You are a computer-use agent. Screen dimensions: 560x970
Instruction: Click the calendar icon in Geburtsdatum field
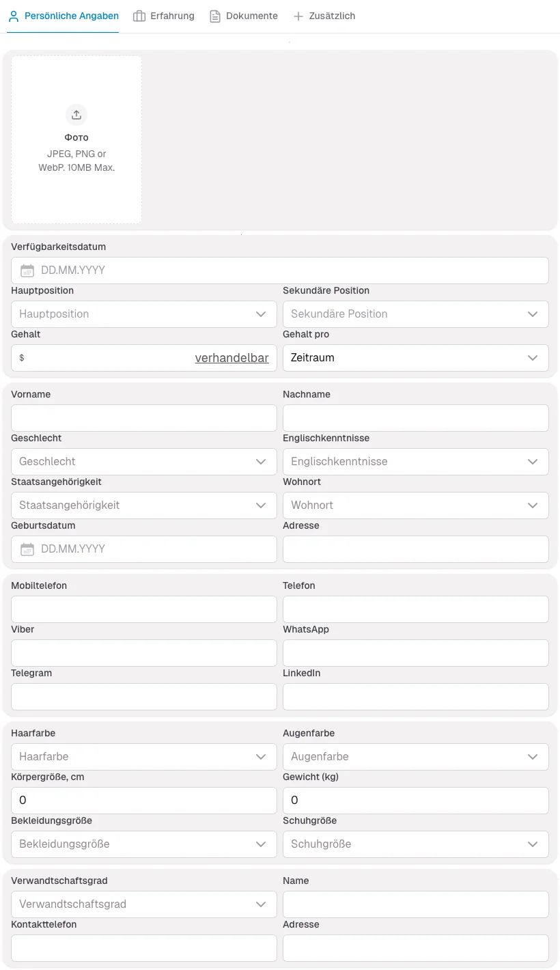27,549
